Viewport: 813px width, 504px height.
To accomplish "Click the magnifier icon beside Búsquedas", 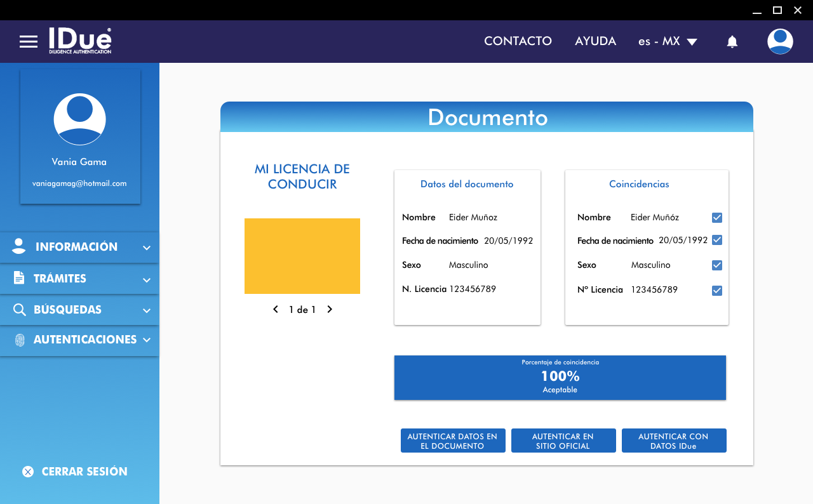I will click(20, 310).
